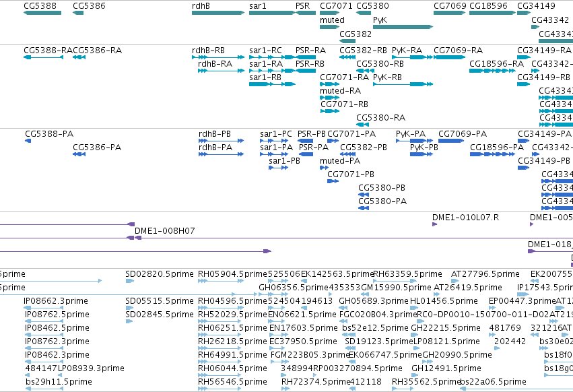Image resolution: width=573 pixels, height=392 pixels.
Task: Click the CG7071-RB transcript
Action: click(330, 111)
